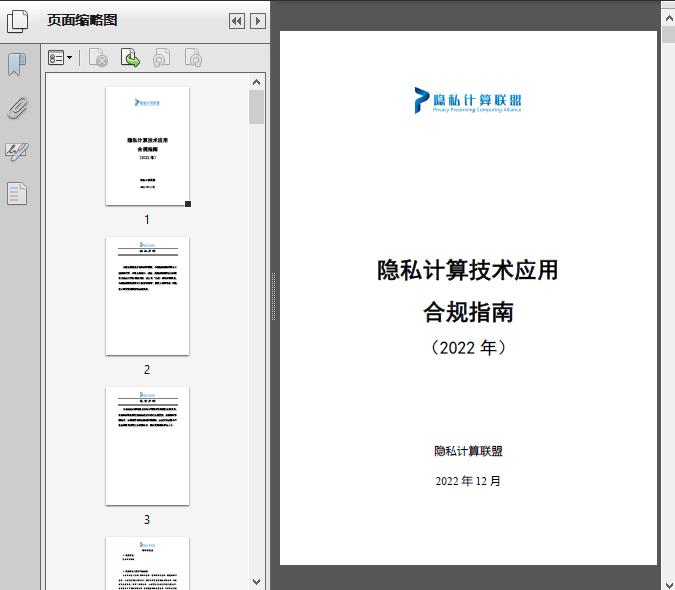
Task: Select the partially visible page 4 thumbnail
Action: coord(147,563)
